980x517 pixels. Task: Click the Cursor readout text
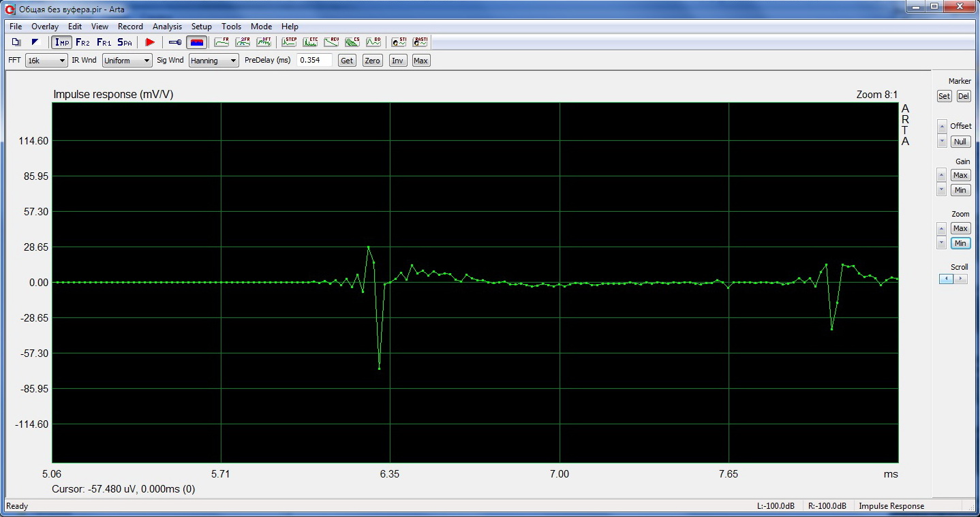point(123,489)
